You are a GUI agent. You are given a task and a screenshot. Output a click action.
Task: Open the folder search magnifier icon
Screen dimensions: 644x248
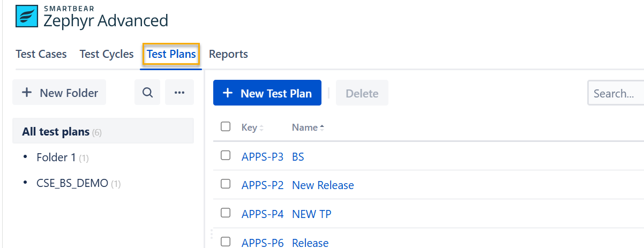147,93
